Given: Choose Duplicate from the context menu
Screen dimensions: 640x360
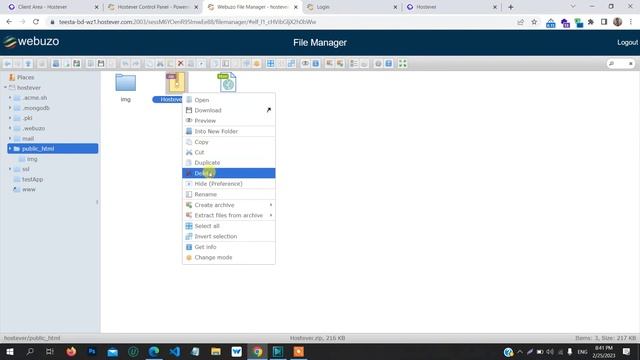Looking at the screenshot, I should (x=229, y=163).
